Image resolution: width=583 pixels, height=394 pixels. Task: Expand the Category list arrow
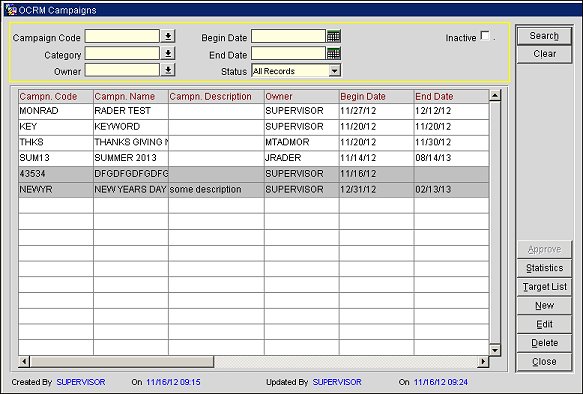coord(168,54)
